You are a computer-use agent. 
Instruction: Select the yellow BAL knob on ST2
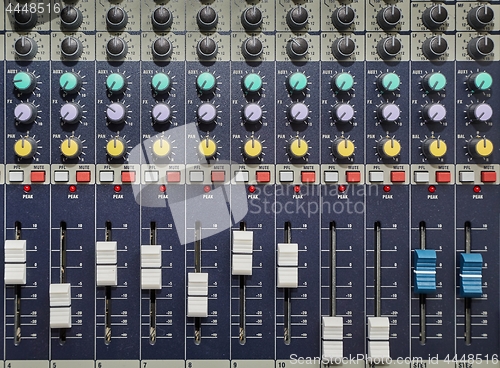point(483,148)
